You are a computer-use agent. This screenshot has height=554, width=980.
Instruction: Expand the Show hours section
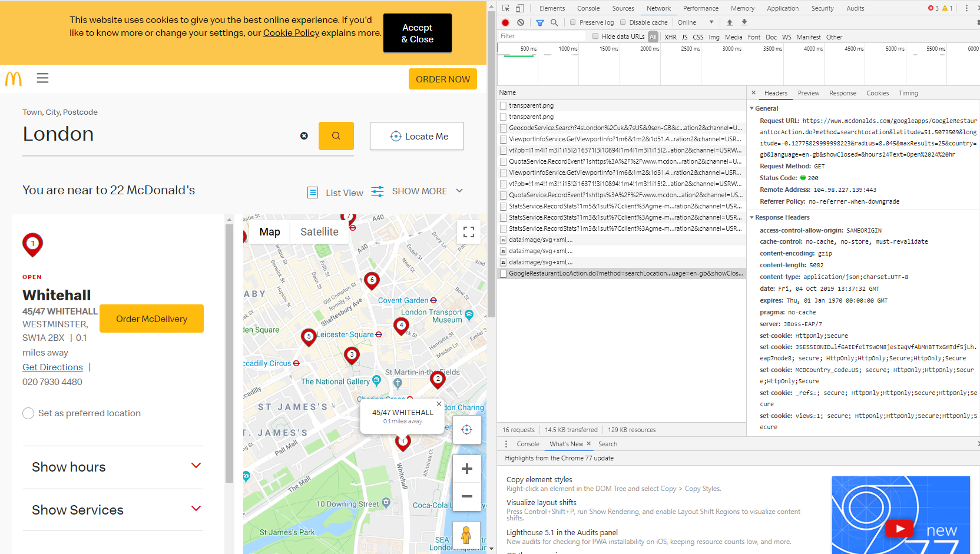pyautogui.click(x=113, y=467)
